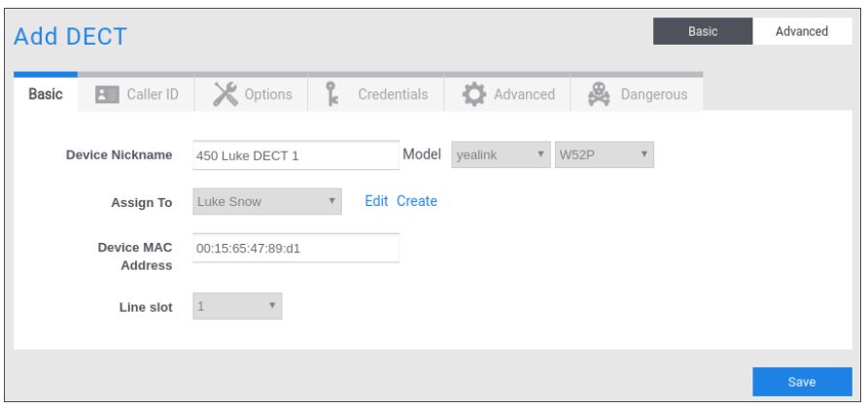
Task: Click the skull icon for Dangerous tab
Action: (x=600, y=94)
